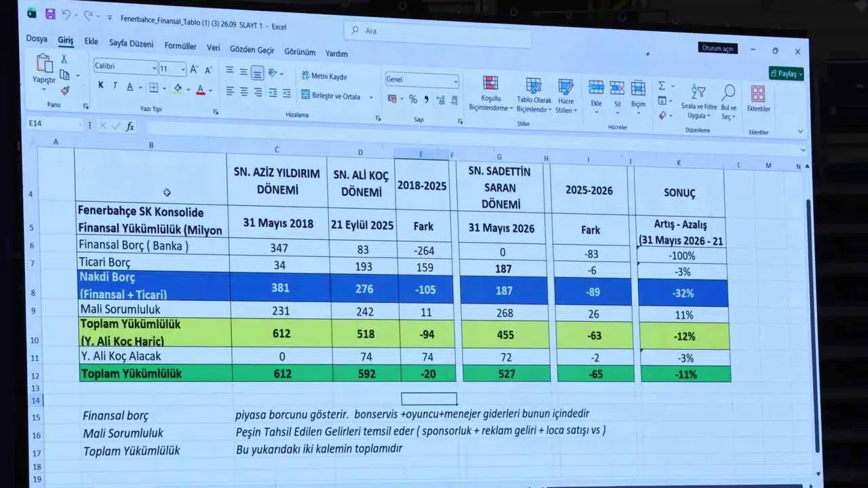The height and width of the screenshot is (488, 868).
Task: Click the Eklentiler add-ins icon
Action: point(758,94)
